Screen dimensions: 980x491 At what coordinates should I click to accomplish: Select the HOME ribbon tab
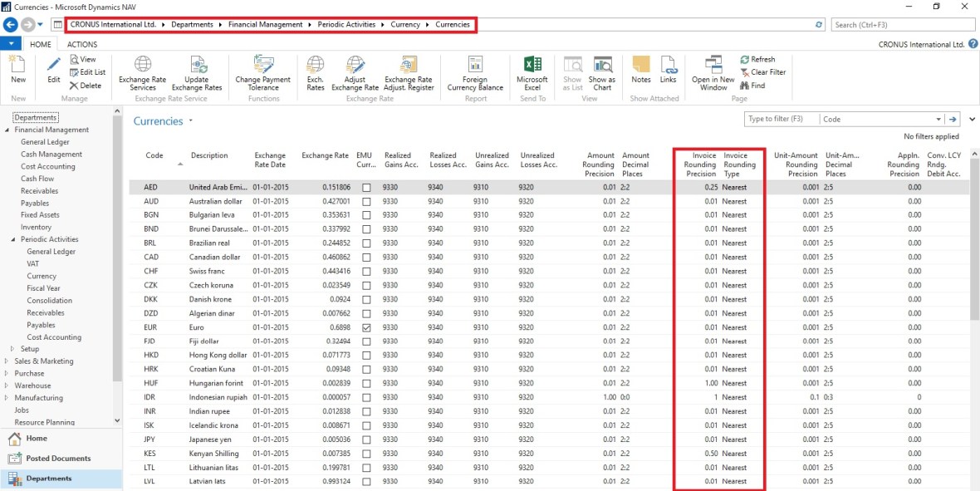click(x=41, y=44)
